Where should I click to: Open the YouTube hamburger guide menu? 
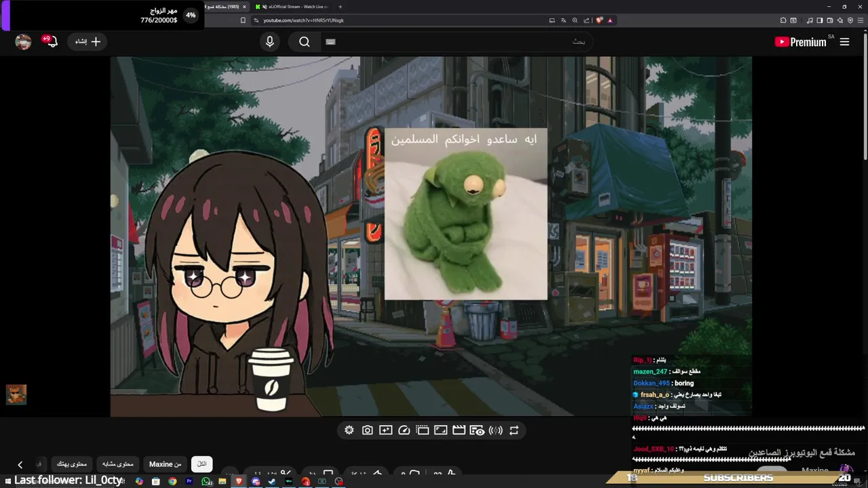click(x=844, y=42)
